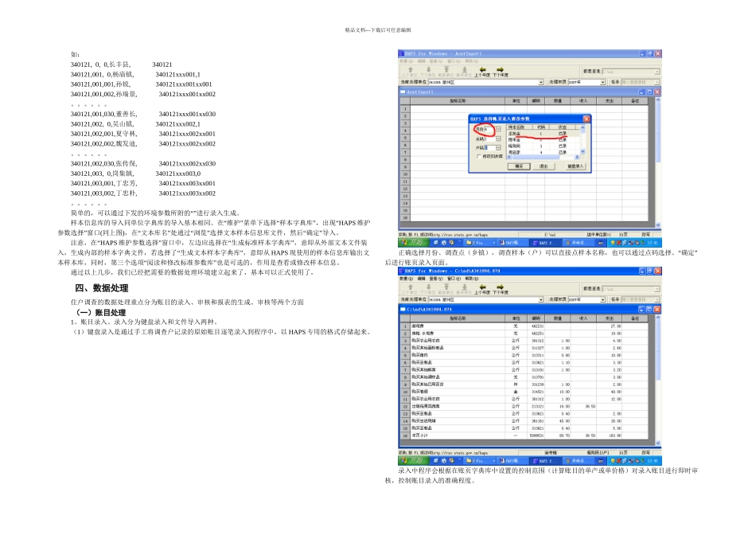Image resolution: width=756 pixels, height=535 pixels.
Task: Click subheading (一)账目处理
Action: point(101,313)
